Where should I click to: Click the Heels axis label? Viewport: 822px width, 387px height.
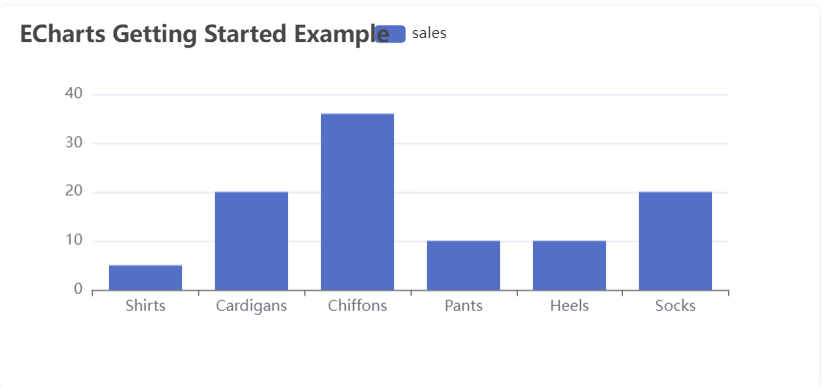coord(569,306)
